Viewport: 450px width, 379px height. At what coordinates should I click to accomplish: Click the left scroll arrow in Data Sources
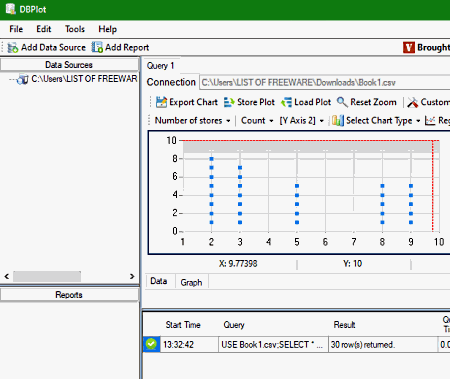point(7,276)
